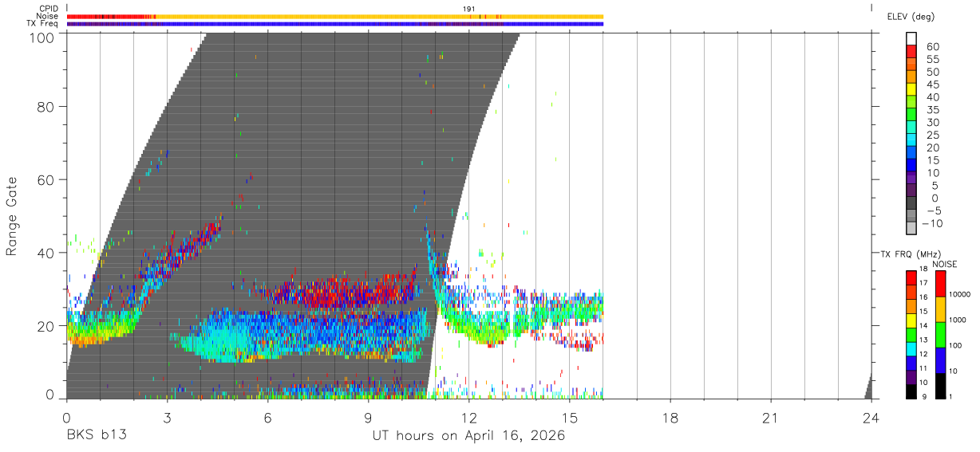Click the 50 label on ELEV scale
This screenshot has height=452, width=980.
[x=933, y=72]
